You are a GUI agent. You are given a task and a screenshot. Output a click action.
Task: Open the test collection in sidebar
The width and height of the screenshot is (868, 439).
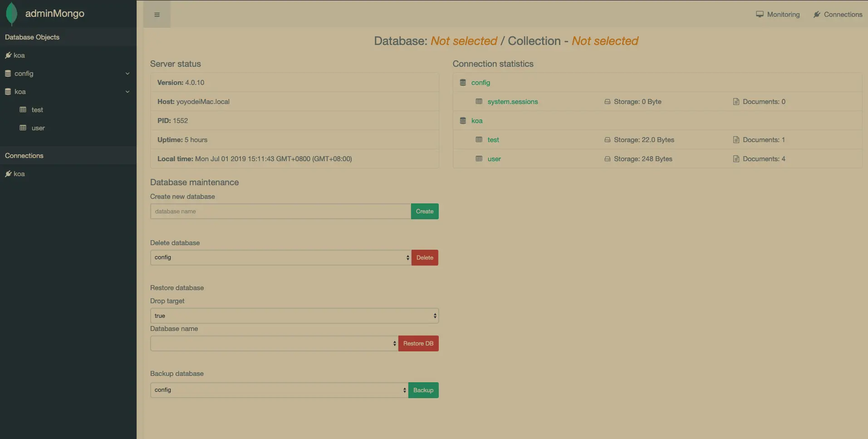37,110
